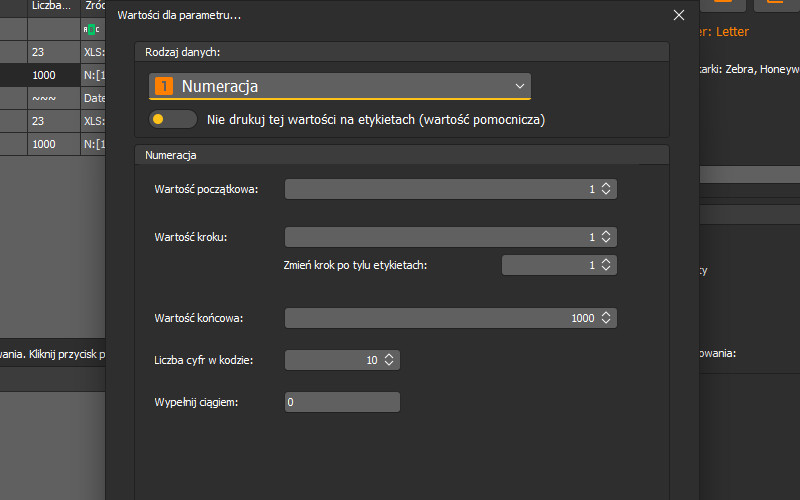Click the stepper arrows for Wartość kroku
This screenshot has height=500, width=800.
[606, 237]
